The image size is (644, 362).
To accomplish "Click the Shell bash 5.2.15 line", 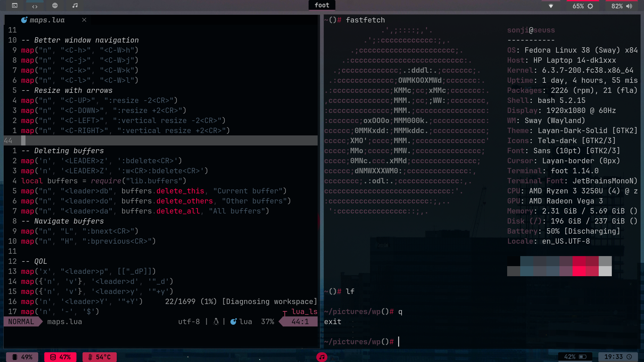I will point(546,100).
